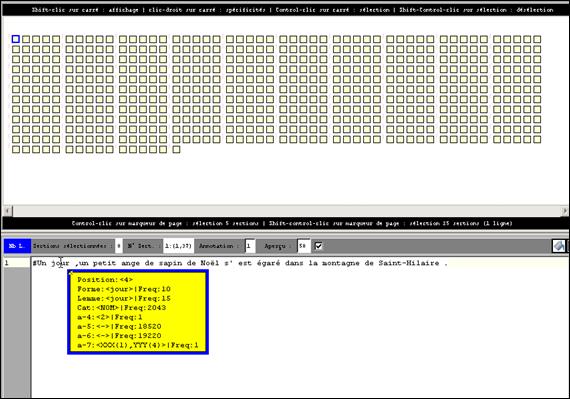Toggle the checkbox next to the Aperçu field

(318, 246)
